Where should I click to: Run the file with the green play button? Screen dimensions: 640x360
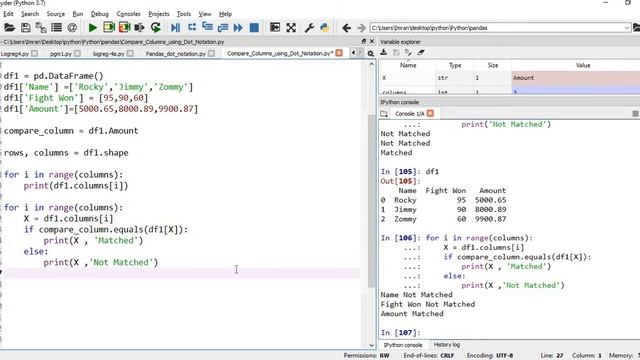pyautogui.click(x=93, y=28)
